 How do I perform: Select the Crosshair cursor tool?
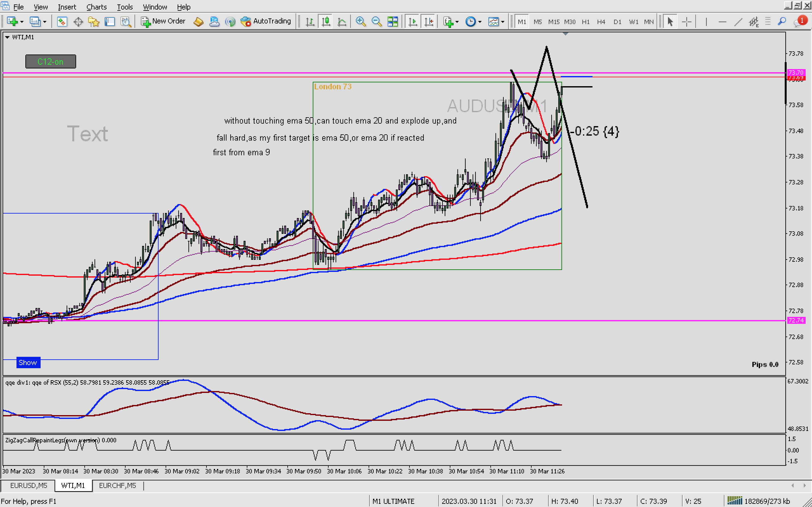pyautogui.click(x=686, y=22)
